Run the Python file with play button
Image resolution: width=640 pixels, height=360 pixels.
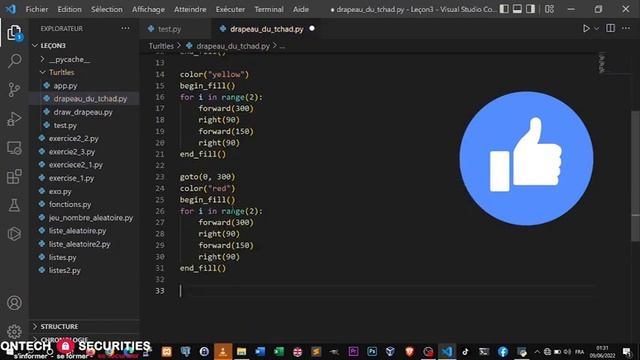click(x=586, y=29)
